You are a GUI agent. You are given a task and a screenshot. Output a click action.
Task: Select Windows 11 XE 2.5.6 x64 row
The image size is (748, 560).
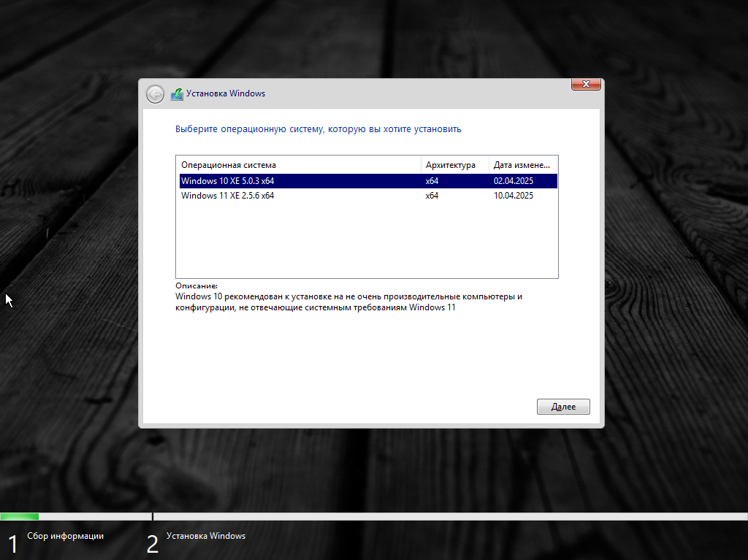pos(368,196)
